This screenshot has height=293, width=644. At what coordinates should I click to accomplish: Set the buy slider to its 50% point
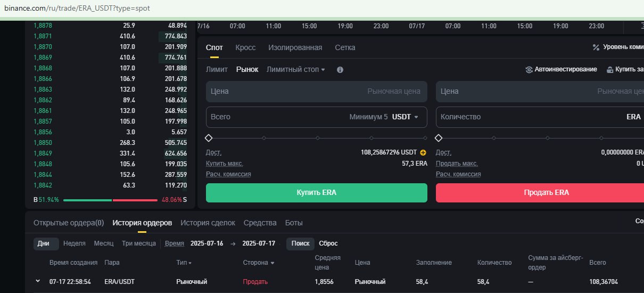318,138
